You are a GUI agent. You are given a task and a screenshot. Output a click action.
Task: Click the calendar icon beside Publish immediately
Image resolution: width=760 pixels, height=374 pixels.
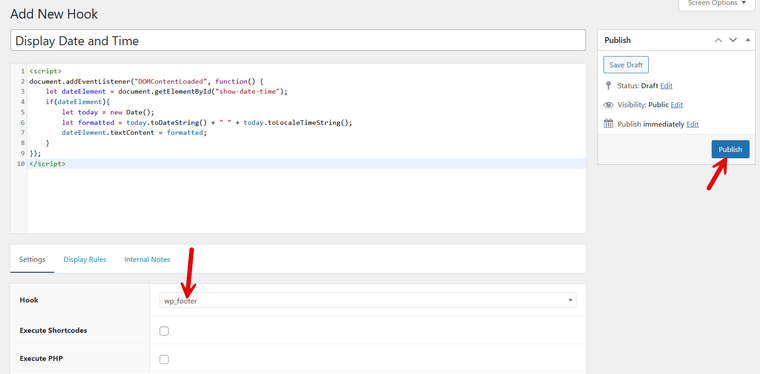608,124
